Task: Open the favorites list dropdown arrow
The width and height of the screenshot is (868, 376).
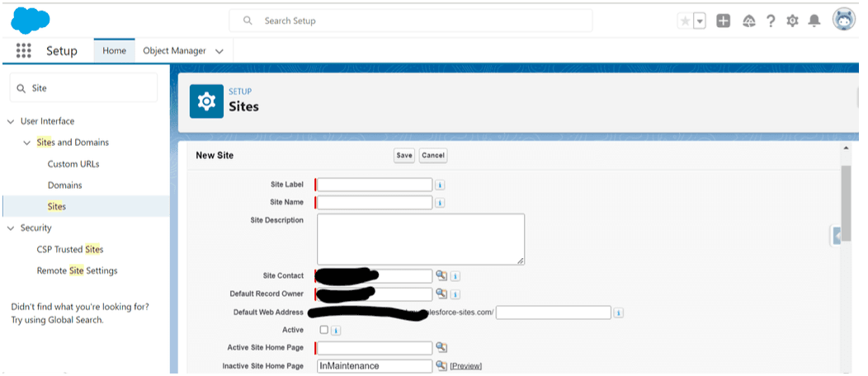Action: [700, 21]
